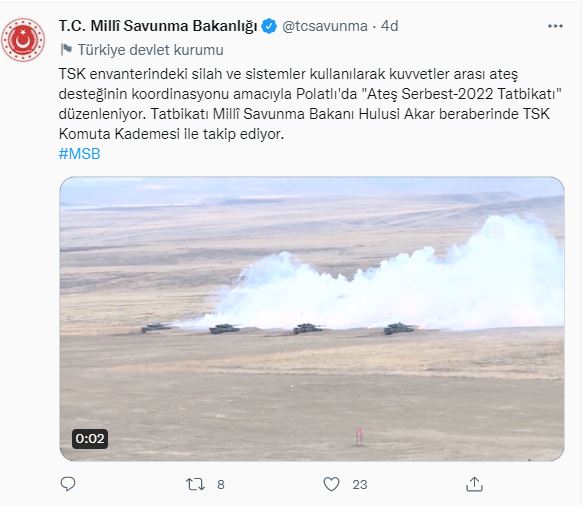Image resolution: width=586 pixels, height=505 pixels.
Task: Open the #MSB hashtag link
Action: (x=80, y=154)
